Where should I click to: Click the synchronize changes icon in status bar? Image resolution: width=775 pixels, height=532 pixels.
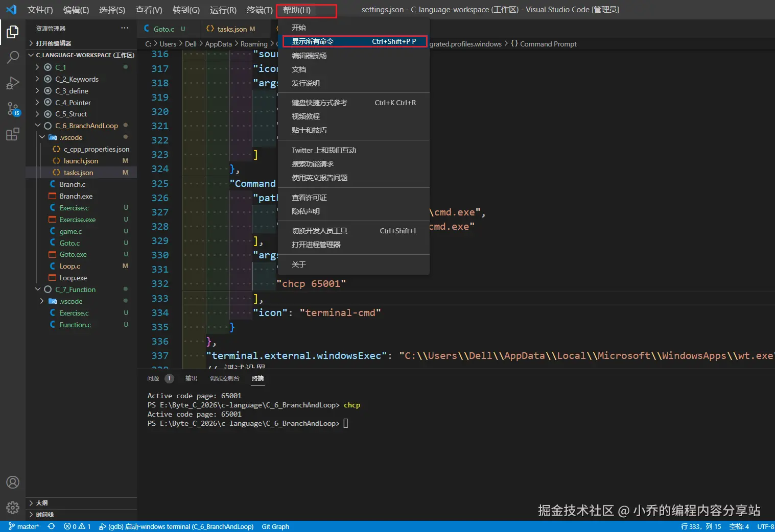(51, 526)
